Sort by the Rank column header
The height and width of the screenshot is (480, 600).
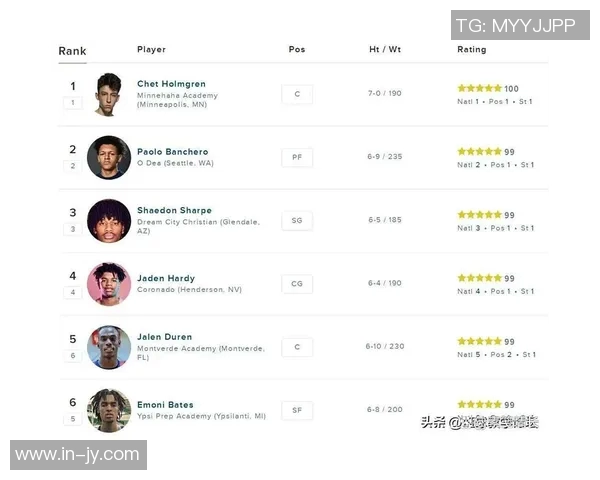pyautogui.click(x=72, y=51)
